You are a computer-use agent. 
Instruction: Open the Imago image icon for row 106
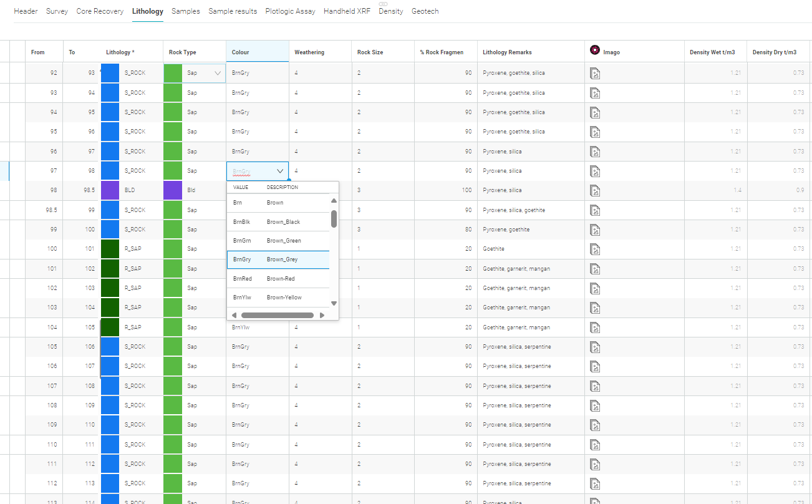[x=596, y=366]
